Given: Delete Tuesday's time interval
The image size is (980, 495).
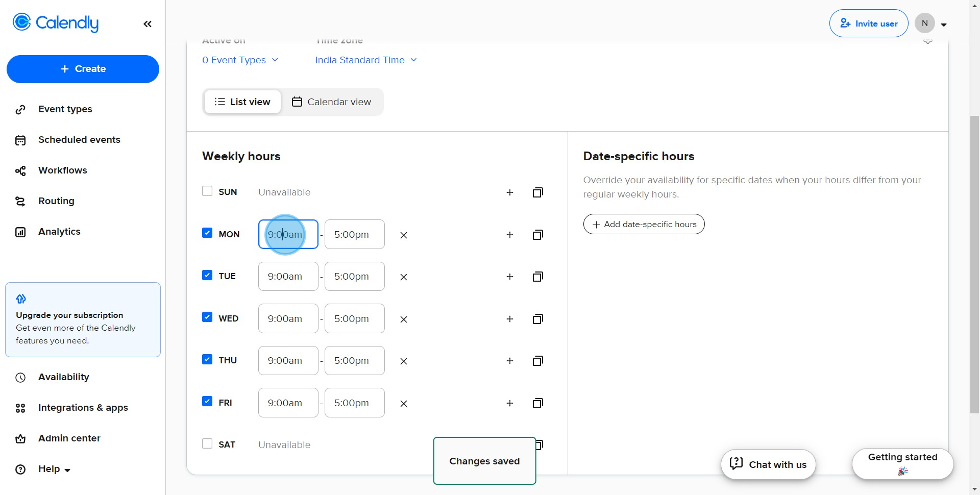Looking at the screenshot, I should [403, 277].
